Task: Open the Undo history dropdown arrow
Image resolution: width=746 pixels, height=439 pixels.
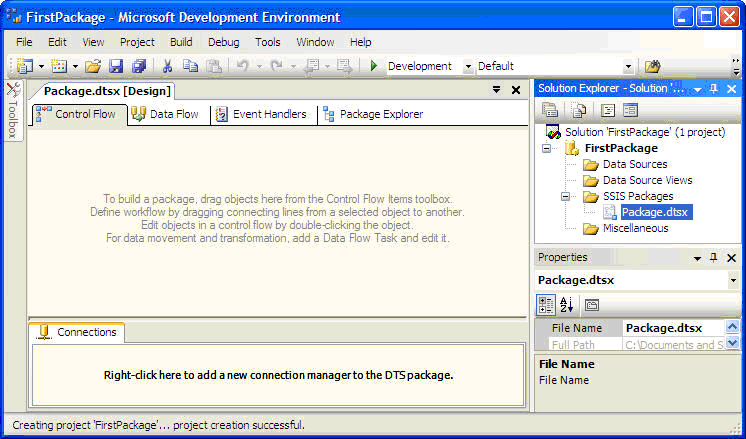Action: coord(259,67)
